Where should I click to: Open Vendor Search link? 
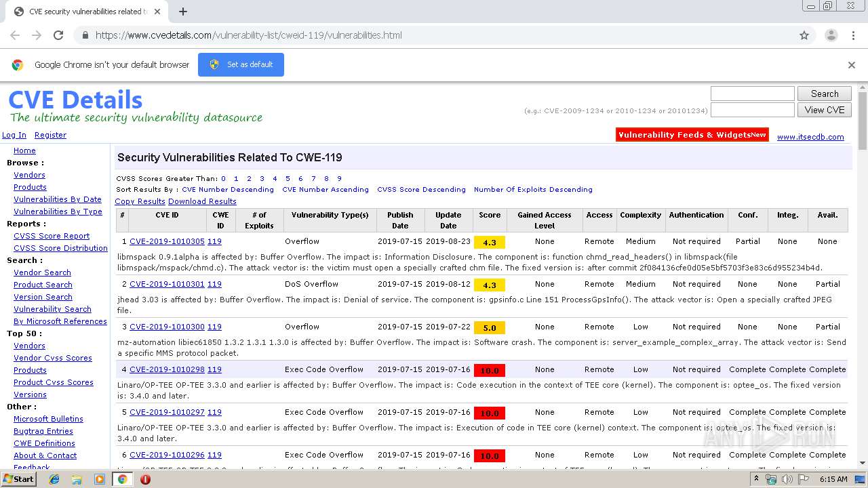[x=42, y=272]
